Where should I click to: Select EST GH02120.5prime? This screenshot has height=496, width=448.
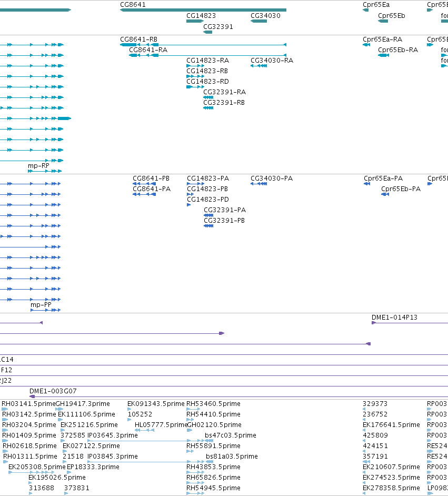point(214,424)
